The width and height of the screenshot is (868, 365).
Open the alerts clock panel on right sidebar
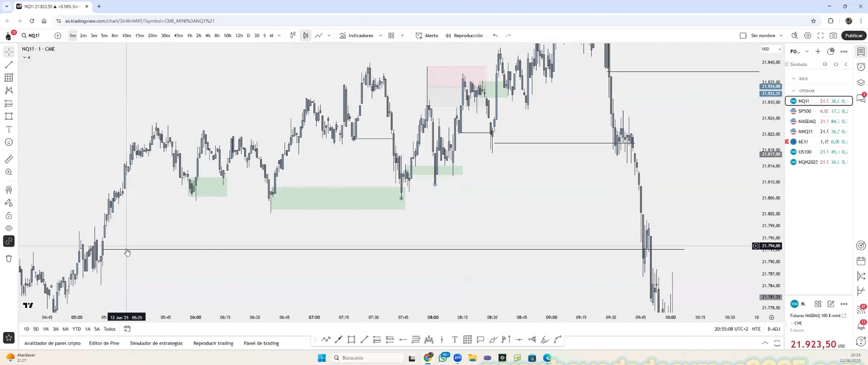tap(861, 66)
